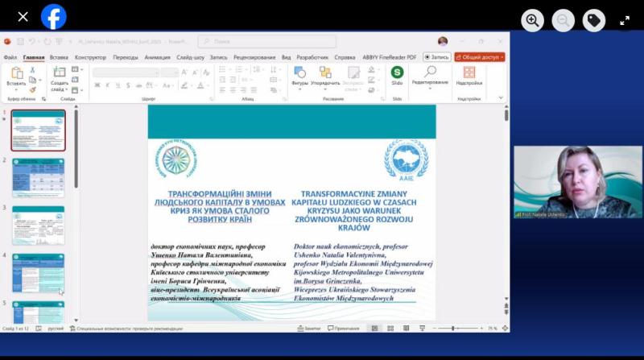The image size is (644, 360).
Task: Click the tag photo icon
Action: (594, 20)
